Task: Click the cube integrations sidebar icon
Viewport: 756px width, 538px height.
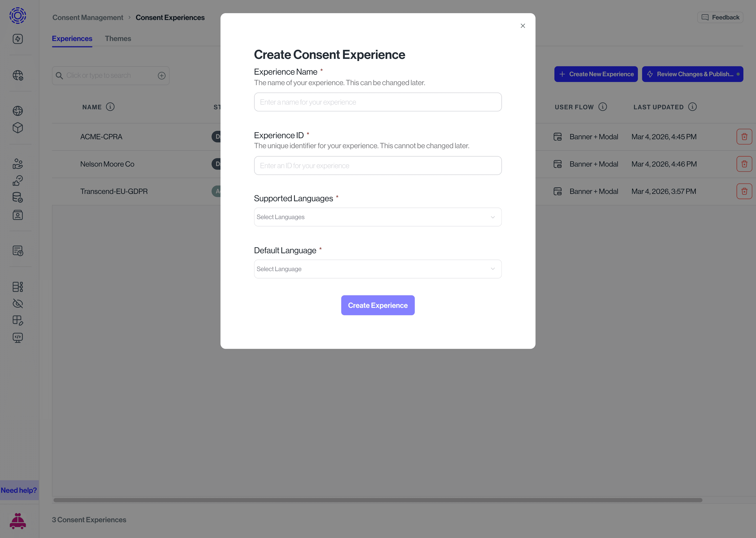Action: (18, 128)
